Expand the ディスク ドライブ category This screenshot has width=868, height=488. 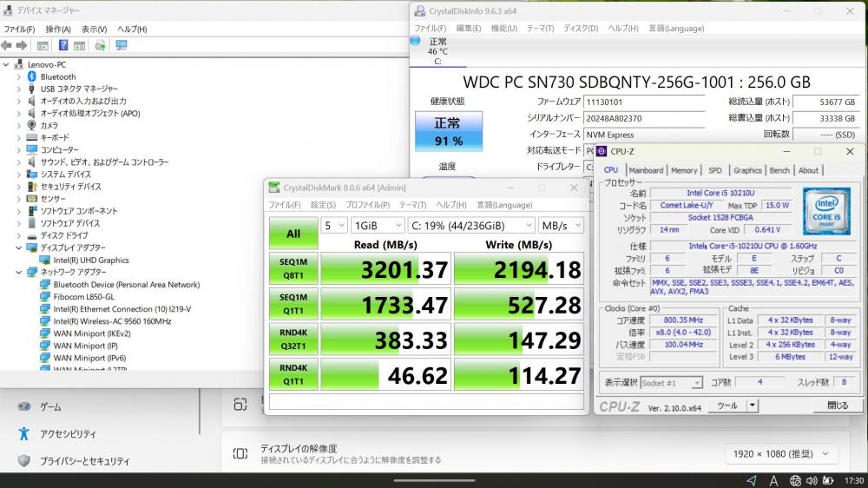click(19, 235)
